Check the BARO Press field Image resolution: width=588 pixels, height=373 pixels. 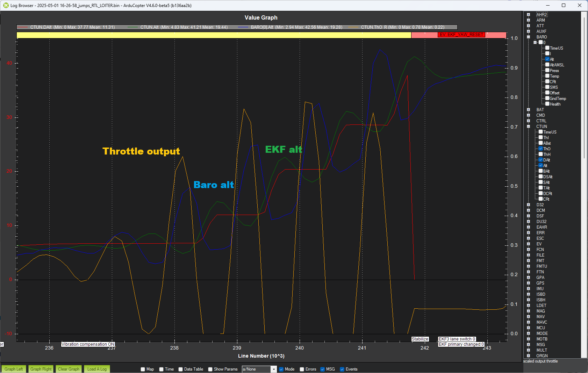click(x=547, y=70)
